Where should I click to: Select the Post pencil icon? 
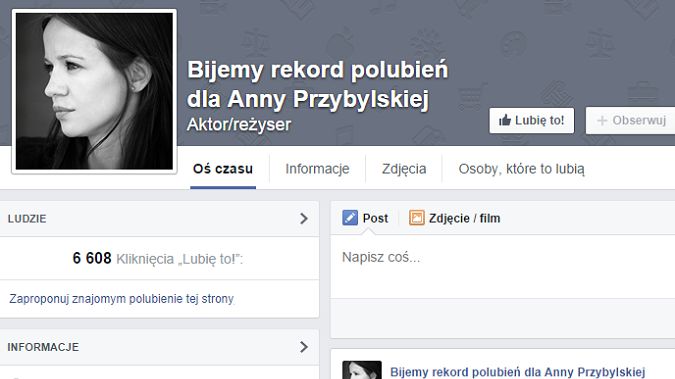[350, 218]
